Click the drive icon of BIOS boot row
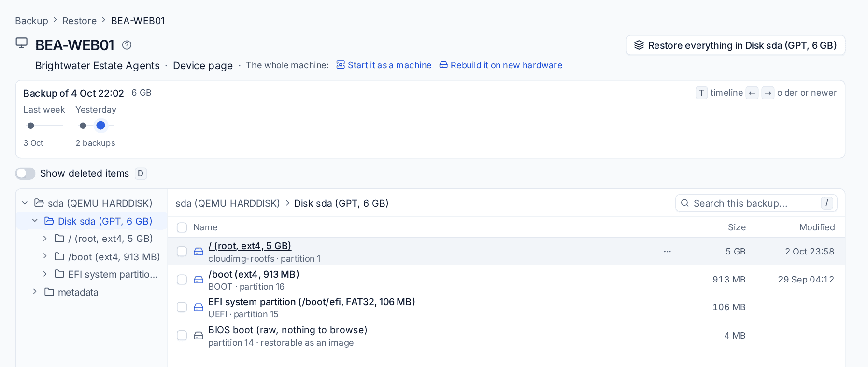Image resolution: width=868 pixels, height=367 pixels. [x=199, y=336]
